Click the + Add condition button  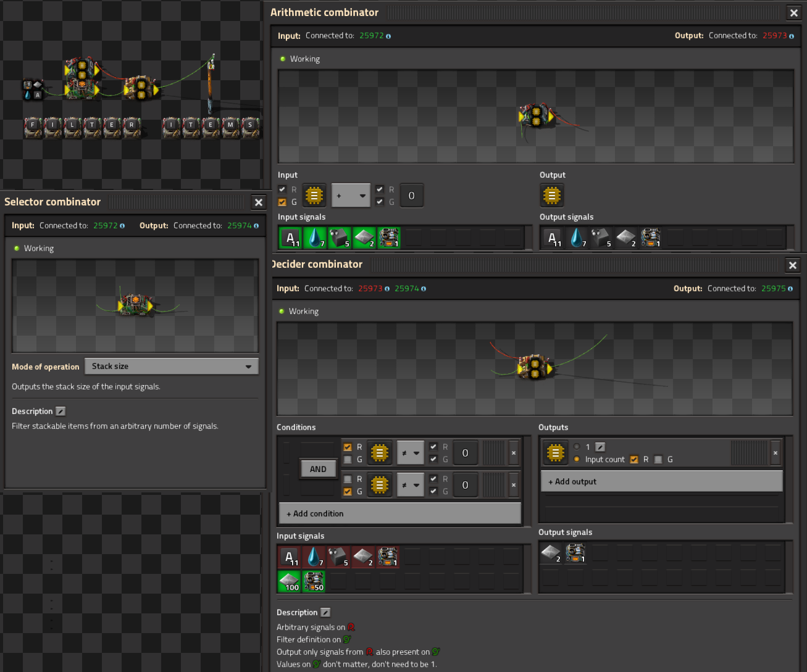[400, 513]
